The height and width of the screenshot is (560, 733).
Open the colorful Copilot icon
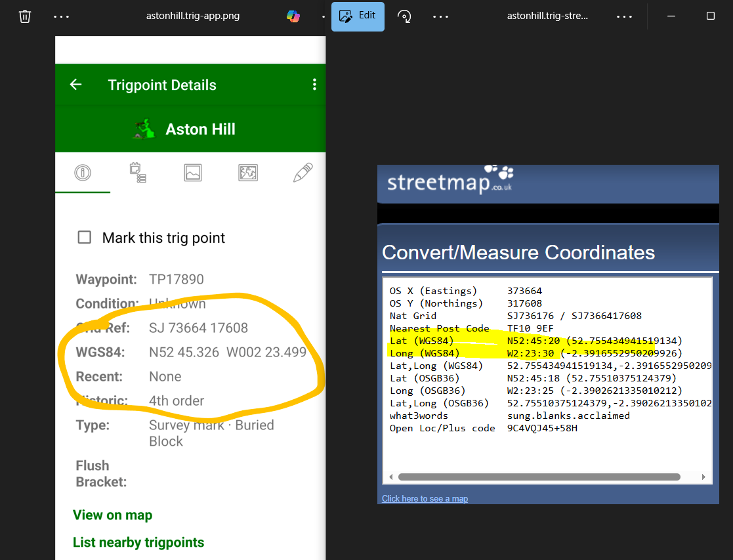[x=293, y=16]
